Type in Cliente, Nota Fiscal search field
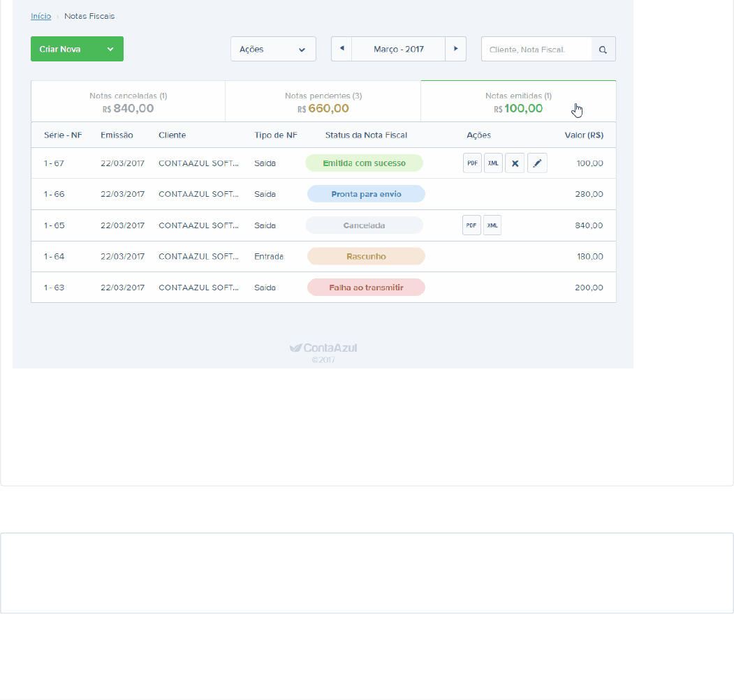Viewport: 734px width, 700px height. [x=536, y=50]
